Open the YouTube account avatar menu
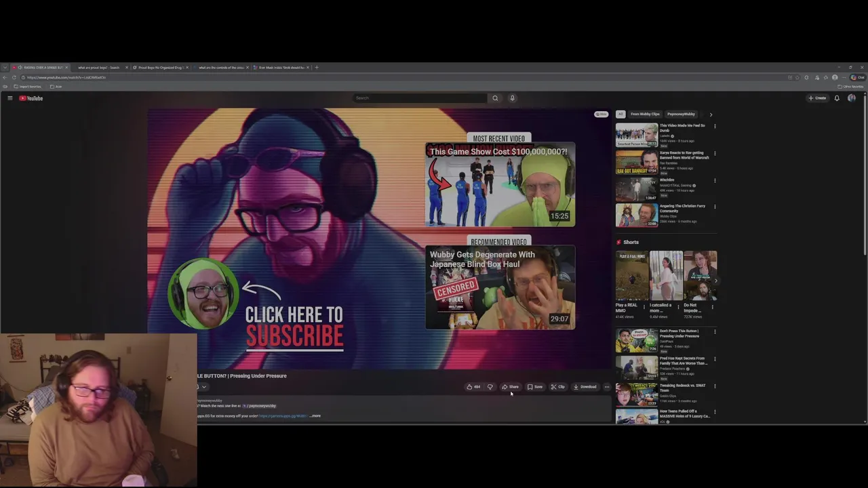This screenshot has width=868, height=488. pyautogui.click(x=852, y=98)
